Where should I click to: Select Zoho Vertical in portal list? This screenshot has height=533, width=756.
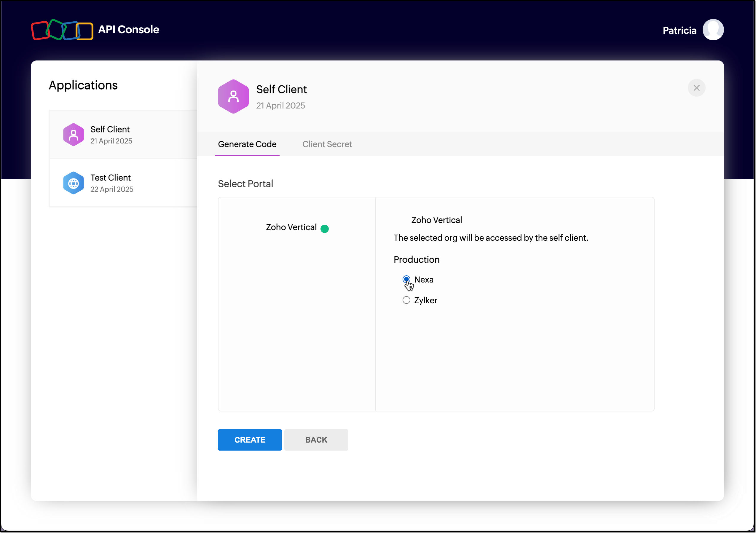tap(291, 227)
